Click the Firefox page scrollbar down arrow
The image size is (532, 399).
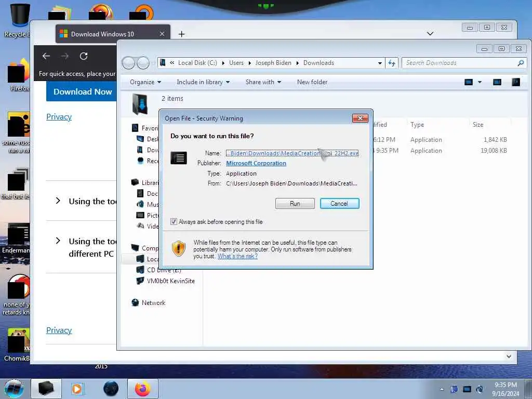point(509,356)
